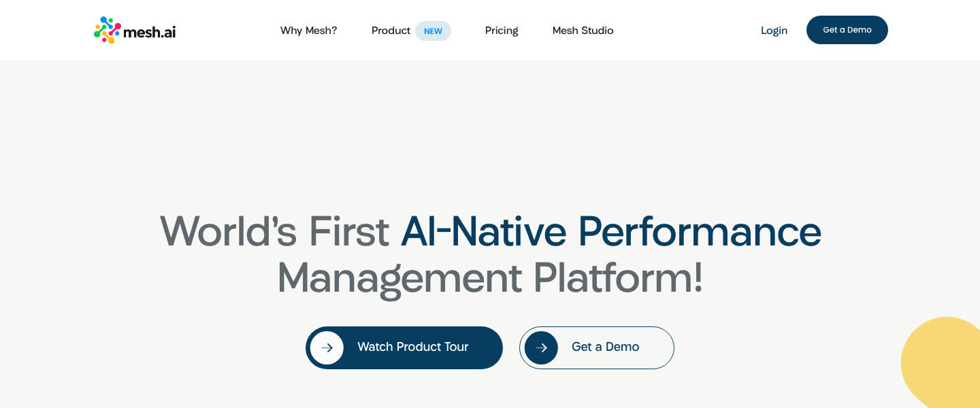The image size is (980, 408).
Task: Click the mesh.ai logo
Action: coord(135,30)
